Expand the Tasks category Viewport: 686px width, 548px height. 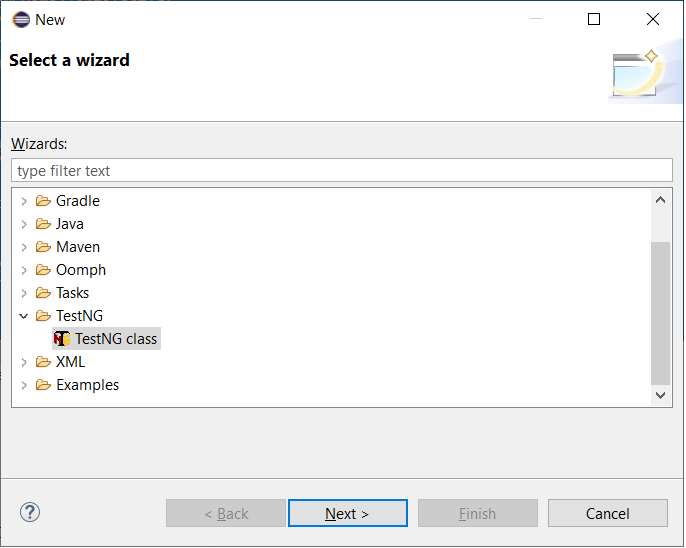pos(24,293)
